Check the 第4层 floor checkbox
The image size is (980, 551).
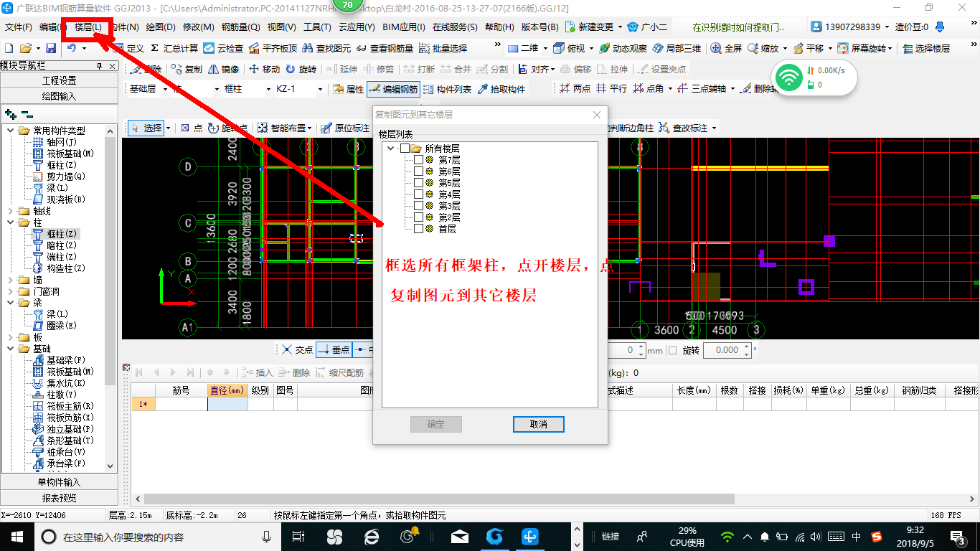coord(418,194)
